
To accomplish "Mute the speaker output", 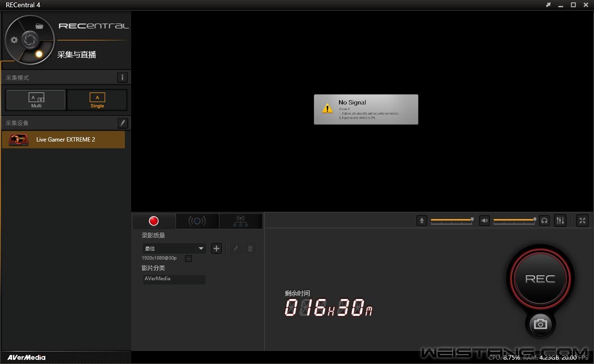I will point(485,221).
